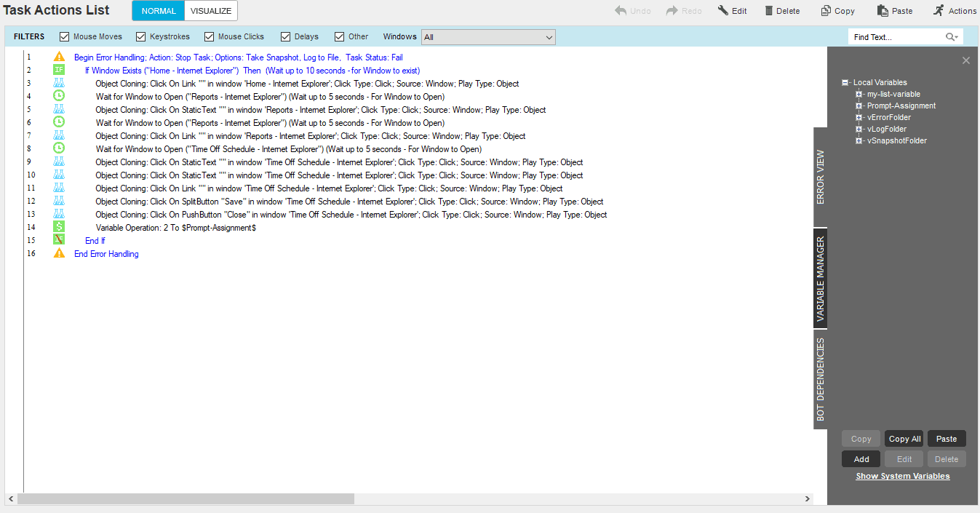Click the Delete trash icon
The image size is (980, 513).
[x=769, y=11]
